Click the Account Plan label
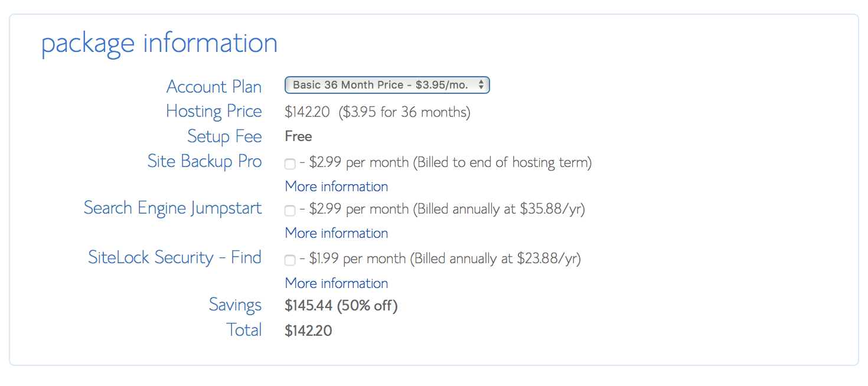868x386 pixels. [214, 87]
